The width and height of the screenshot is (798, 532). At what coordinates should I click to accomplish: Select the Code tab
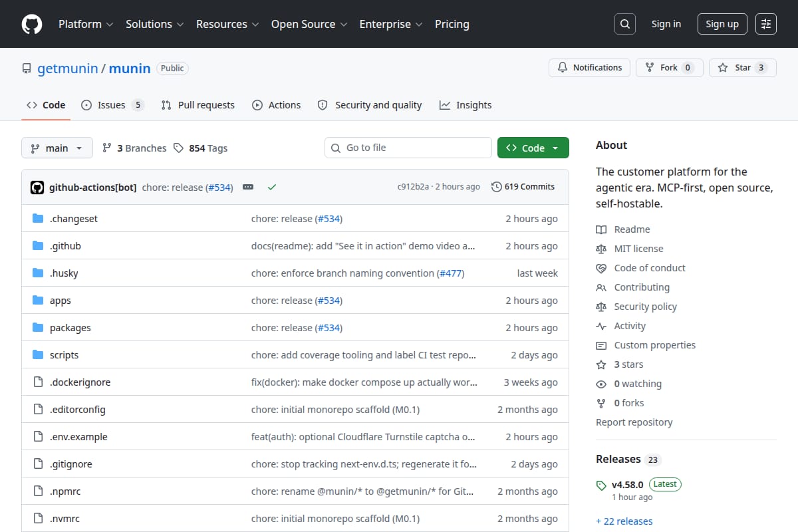click(x=46, y=105)
